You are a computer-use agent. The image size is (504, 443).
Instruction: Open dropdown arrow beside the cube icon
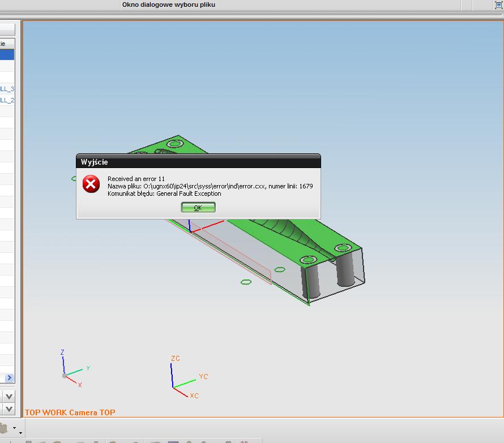click(14, 428)
